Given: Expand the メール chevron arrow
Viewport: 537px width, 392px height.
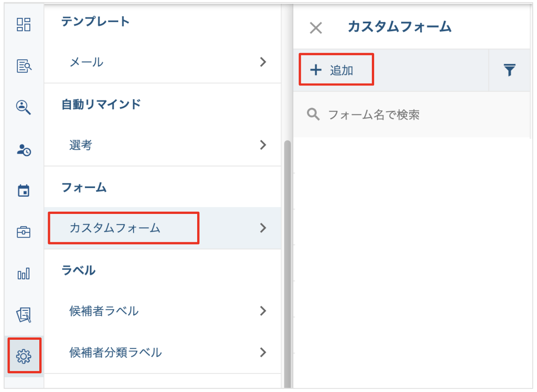Looking at the screenshot, I should tap(263, 62).
